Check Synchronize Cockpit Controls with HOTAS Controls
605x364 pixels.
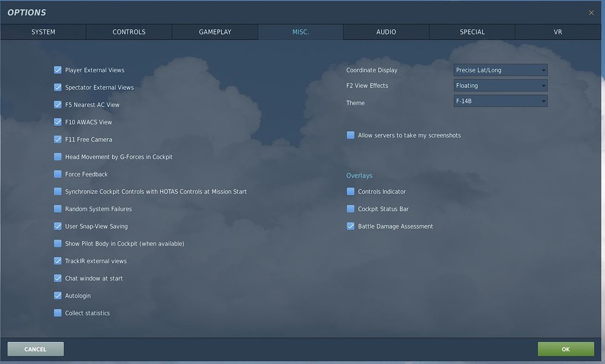(57, 191)
